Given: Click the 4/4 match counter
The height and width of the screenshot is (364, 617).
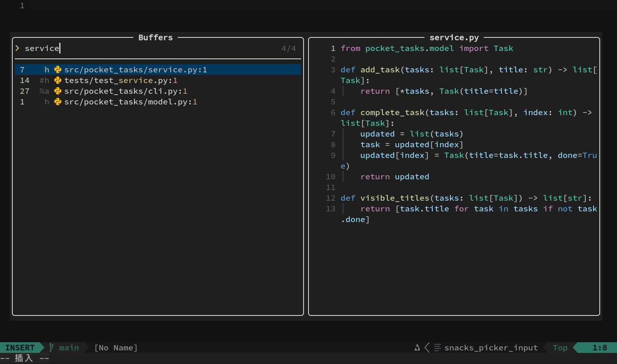Looking at the screenshot, I should click(x=289, y=48).
